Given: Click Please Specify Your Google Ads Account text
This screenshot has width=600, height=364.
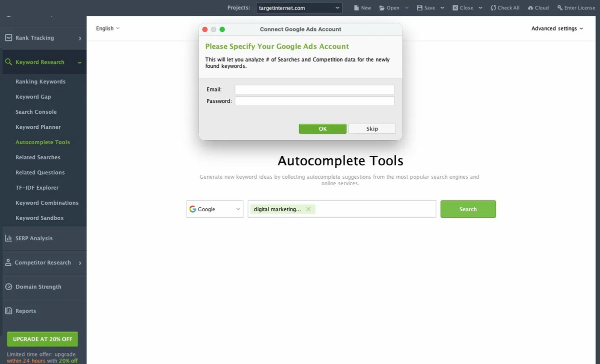Looking at the screenshot, I should click(277, 46).
